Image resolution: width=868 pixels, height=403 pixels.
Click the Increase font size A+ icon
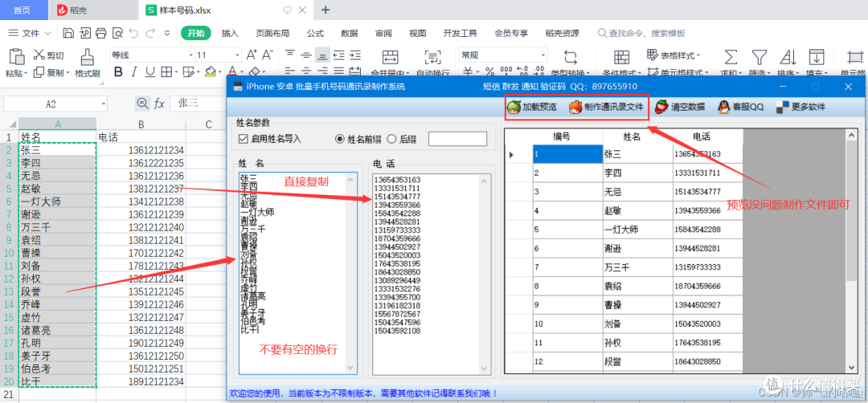pos(252,55)
